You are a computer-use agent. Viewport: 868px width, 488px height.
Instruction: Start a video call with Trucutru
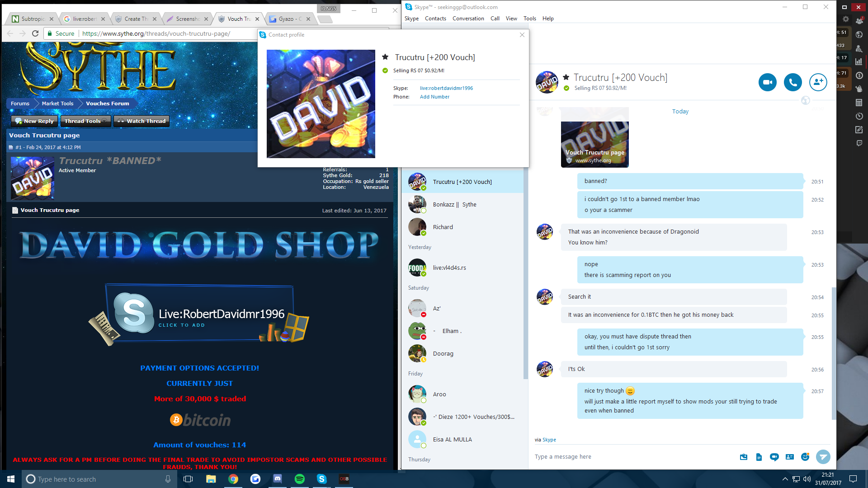point(767,82)
